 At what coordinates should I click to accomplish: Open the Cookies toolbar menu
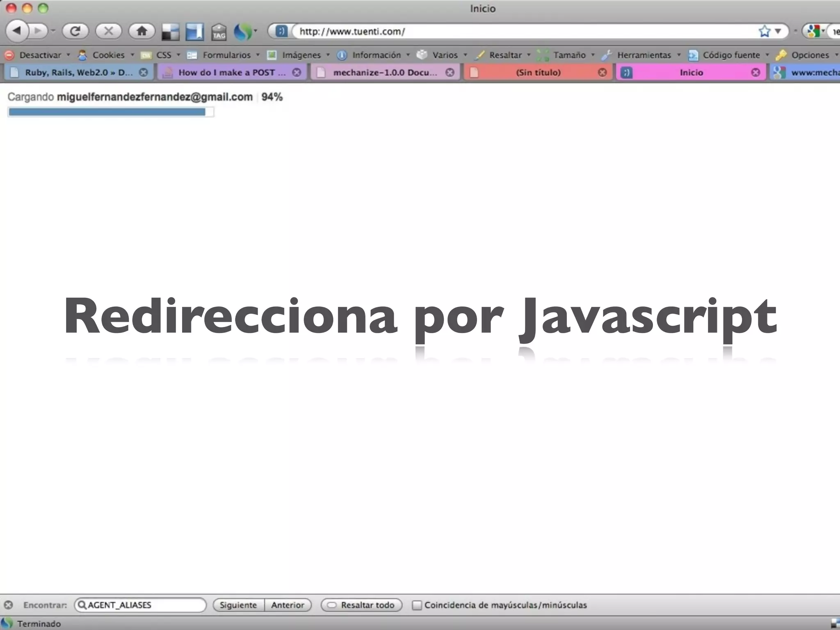pyautogui.click(x=106, y=55)
